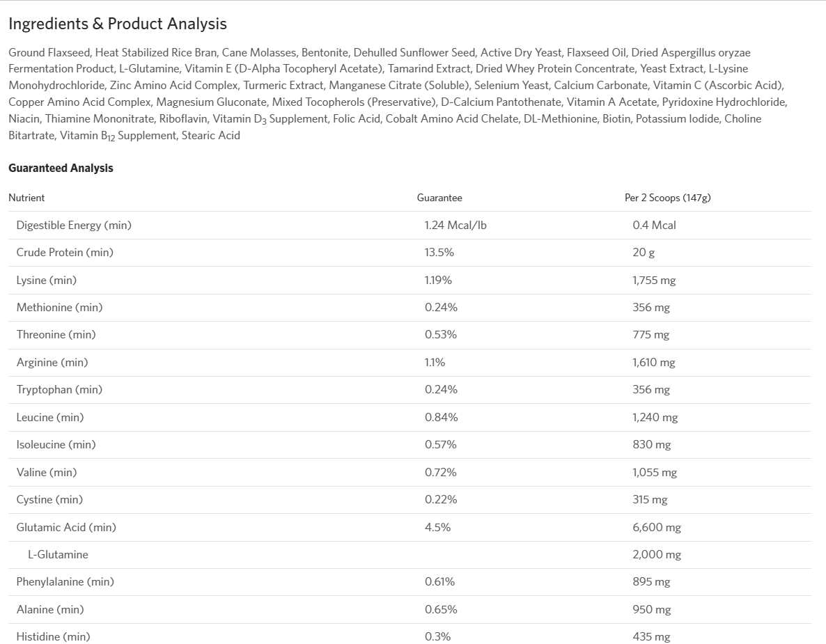This screenshot has height=644, width=826.
Task: Click the indented L-Glutamine sub-row
Action: coord(410,554)
